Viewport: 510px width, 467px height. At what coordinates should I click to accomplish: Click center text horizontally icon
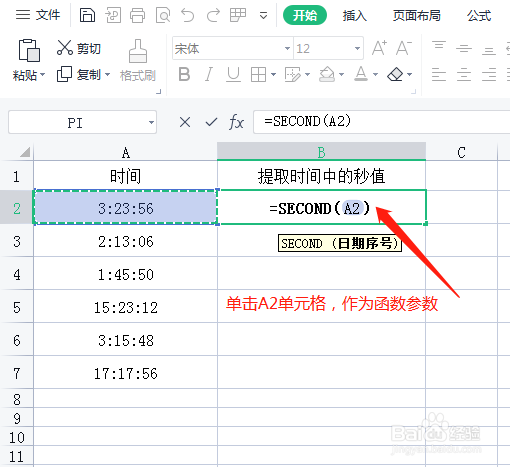pos(464,74)
